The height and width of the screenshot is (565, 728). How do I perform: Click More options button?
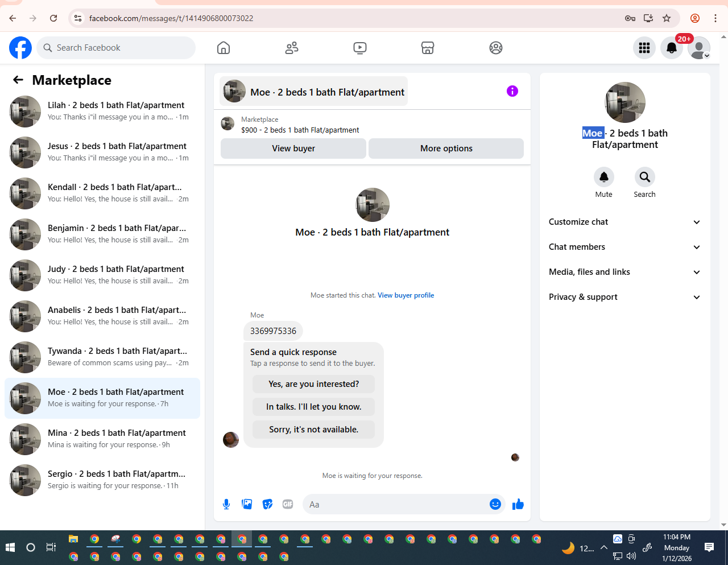tap(446, 149)
